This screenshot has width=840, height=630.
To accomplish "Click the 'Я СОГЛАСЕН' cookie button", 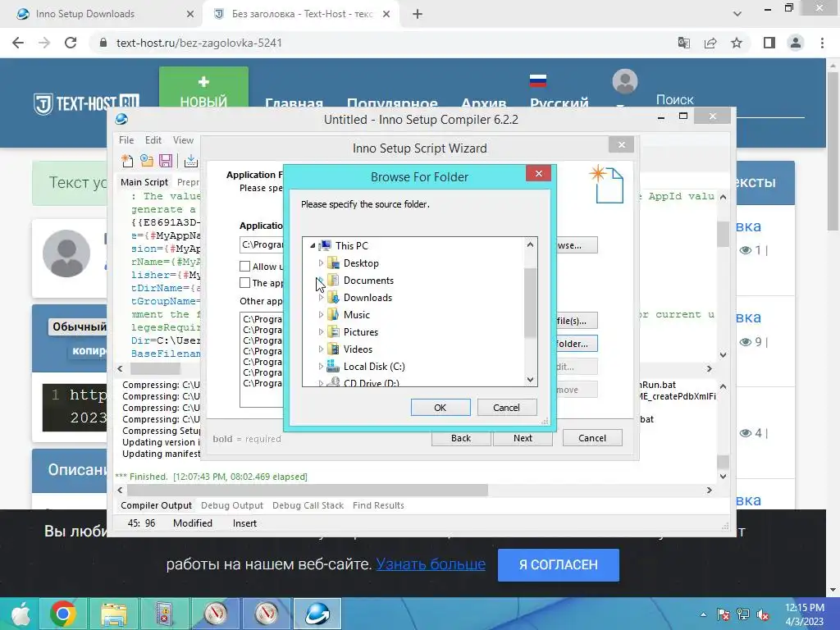I will click(558, 564).
